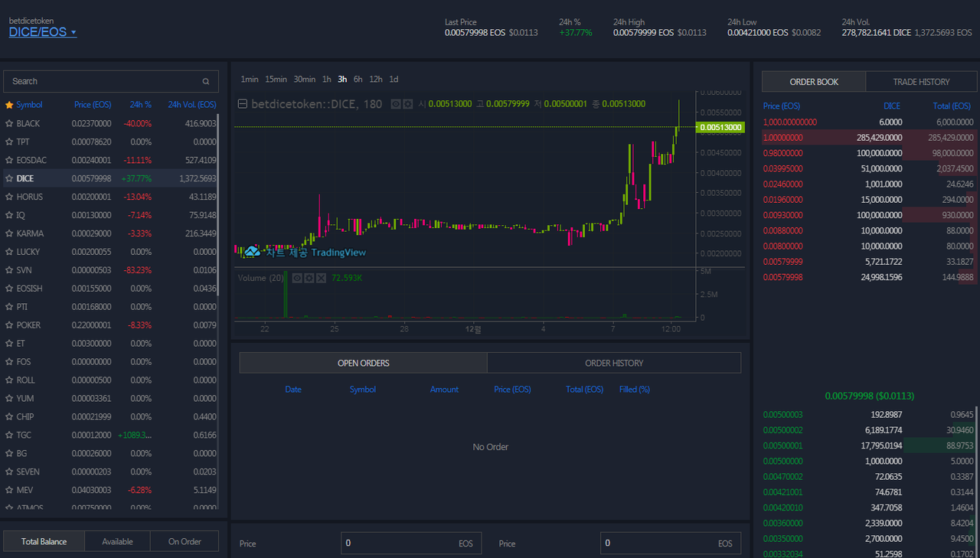
Task: Switch the chart to the 1min interval
Action: point(250,80)
